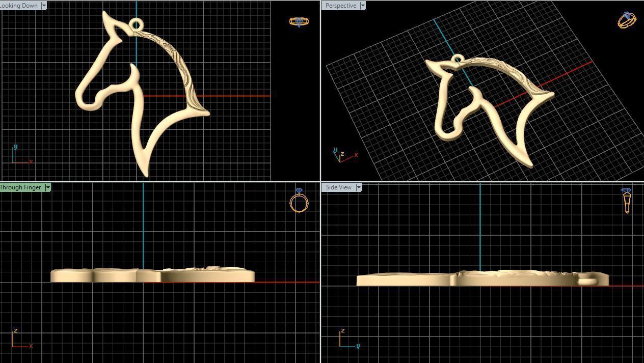Click the Looking Down viewport title
This screenshot has height=363, width=644.
pyautogui.click(x=19, y=6)
